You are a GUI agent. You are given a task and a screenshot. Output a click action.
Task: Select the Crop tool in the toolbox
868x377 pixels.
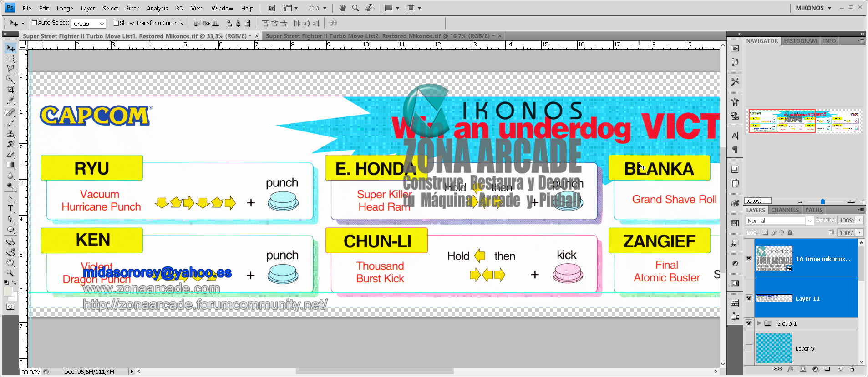pyautogui.click(x=10, y=90)
